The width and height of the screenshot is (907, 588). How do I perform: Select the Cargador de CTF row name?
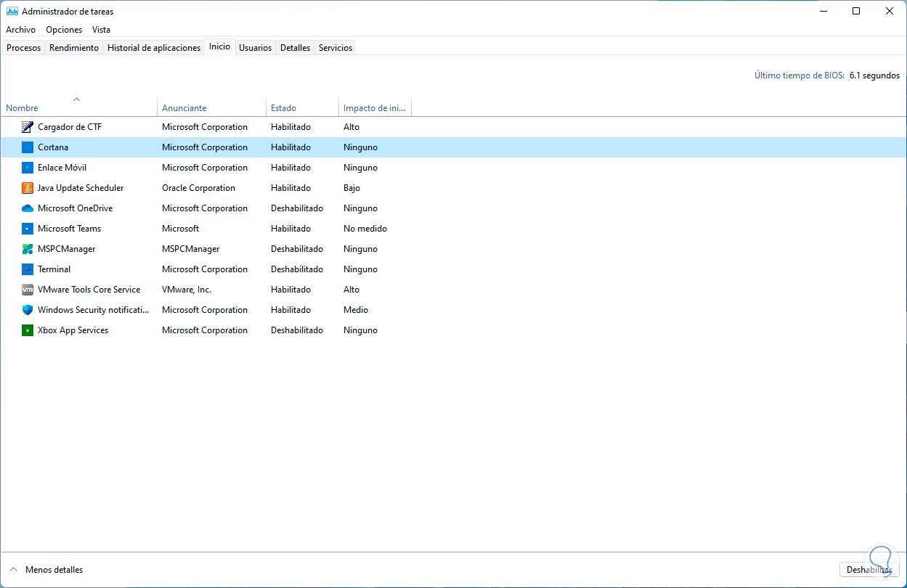(x=70, y=127)
